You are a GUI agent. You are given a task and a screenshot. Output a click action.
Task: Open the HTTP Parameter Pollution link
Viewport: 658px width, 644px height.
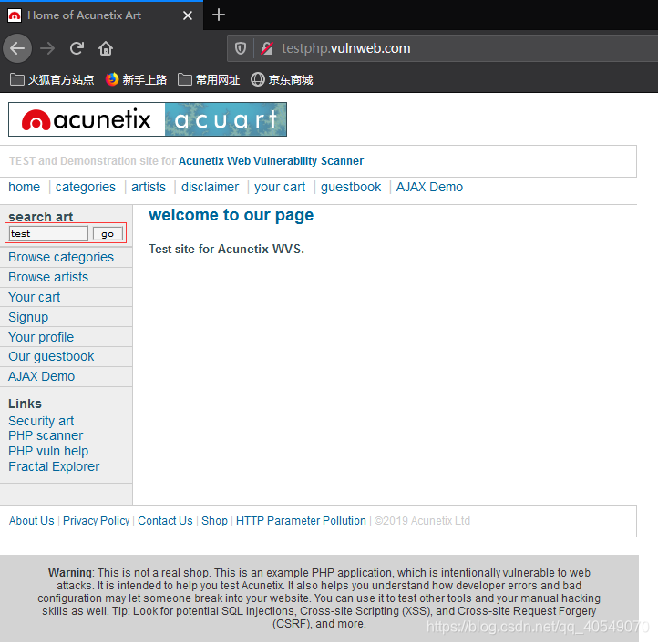[301, 521]
